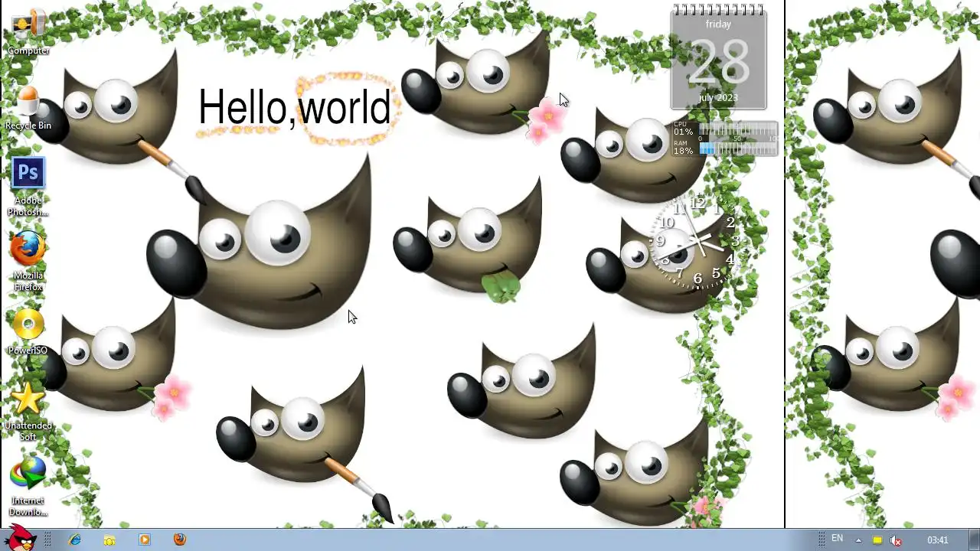Open Internet Download Manager shortcut

coord(28,487)
